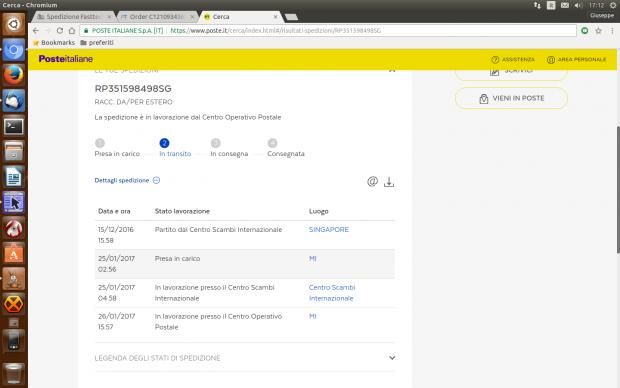Open Terminal from the dock
Viewport: 620px width, 388px height.
pos(13,127)
